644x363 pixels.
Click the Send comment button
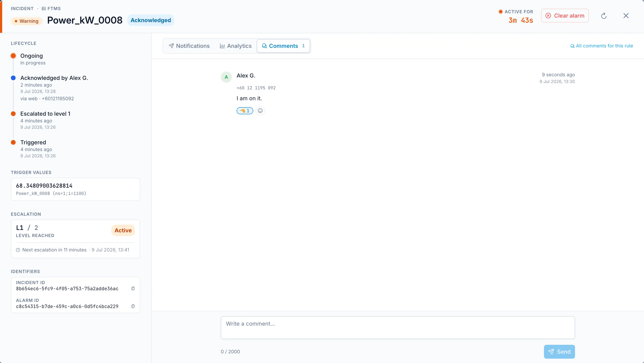click(x=559, y=352)
